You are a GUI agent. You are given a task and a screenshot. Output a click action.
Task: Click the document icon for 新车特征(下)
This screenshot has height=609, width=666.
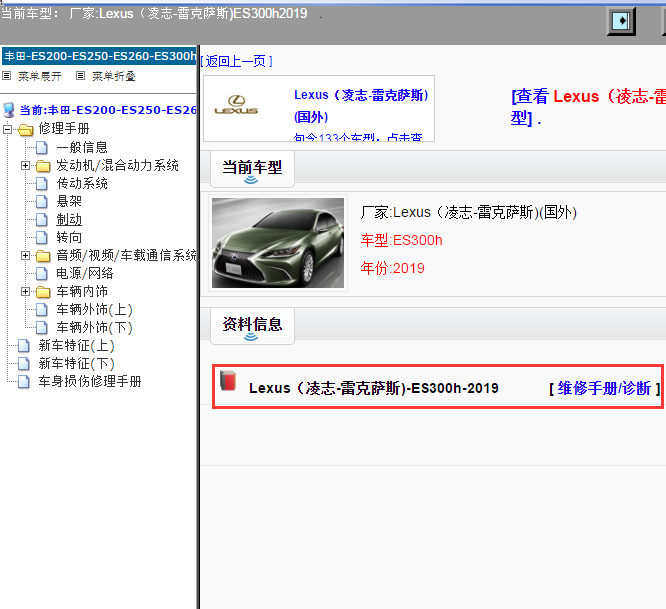(x=24, y=364)
